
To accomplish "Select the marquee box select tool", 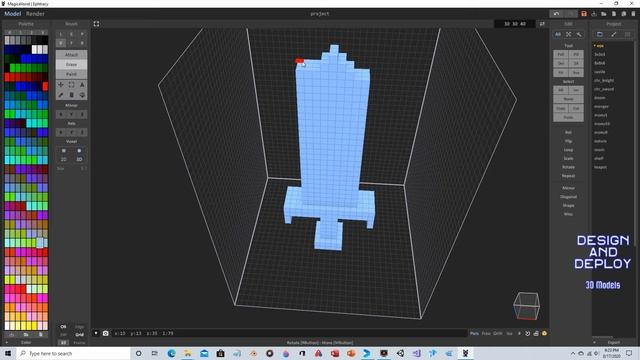I will 71,84.
